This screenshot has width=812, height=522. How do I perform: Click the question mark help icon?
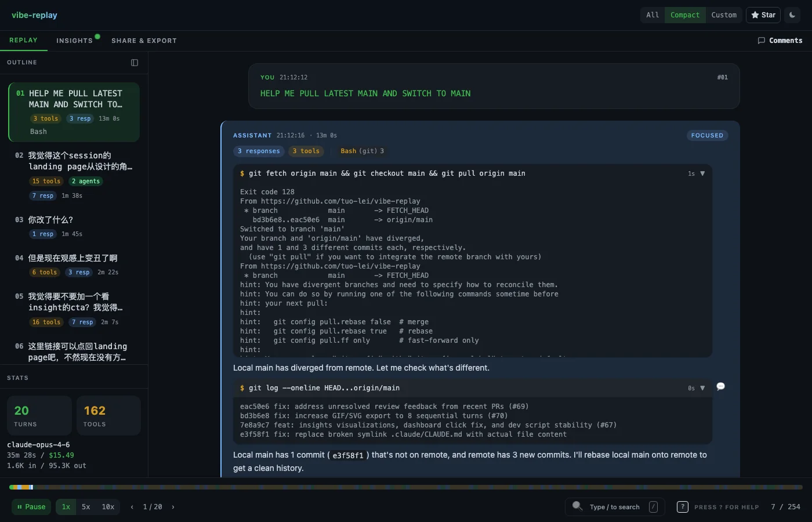[682, 506]
